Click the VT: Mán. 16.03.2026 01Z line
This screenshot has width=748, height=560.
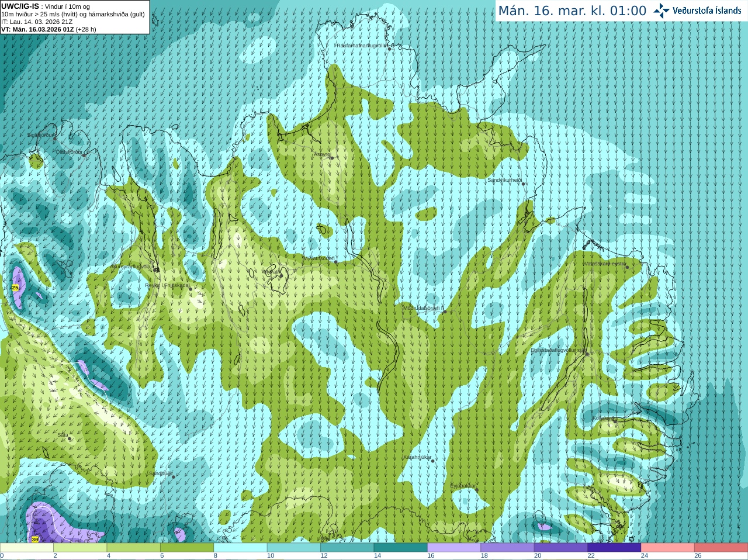tap(49, 29)
